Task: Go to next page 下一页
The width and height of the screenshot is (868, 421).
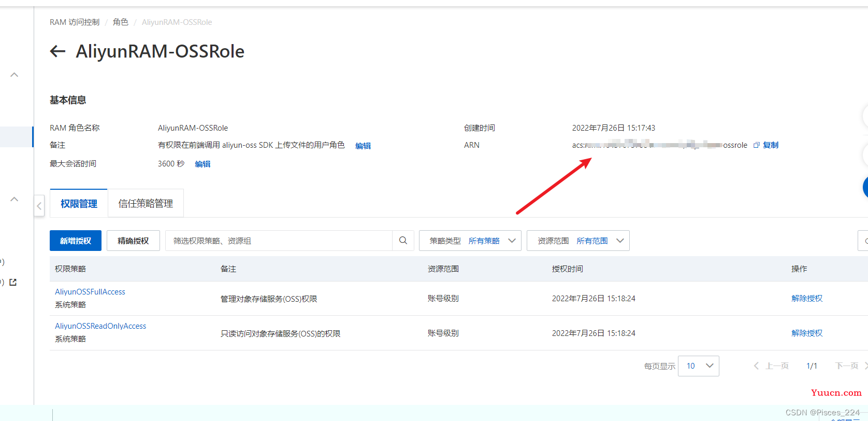Action: tap(851, 366)
